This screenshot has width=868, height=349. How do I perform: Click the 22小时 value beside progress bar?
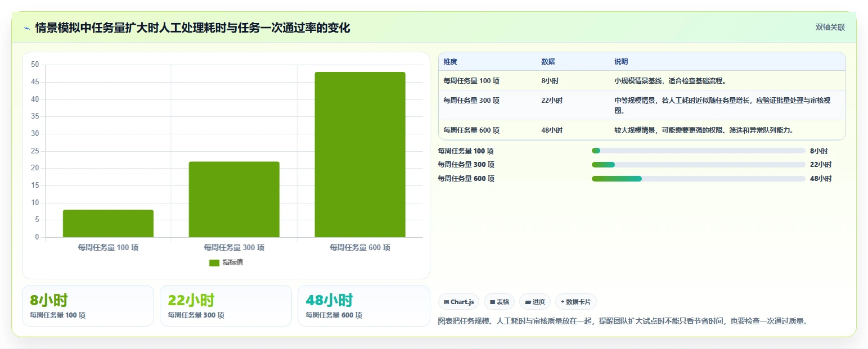(821, 165)
